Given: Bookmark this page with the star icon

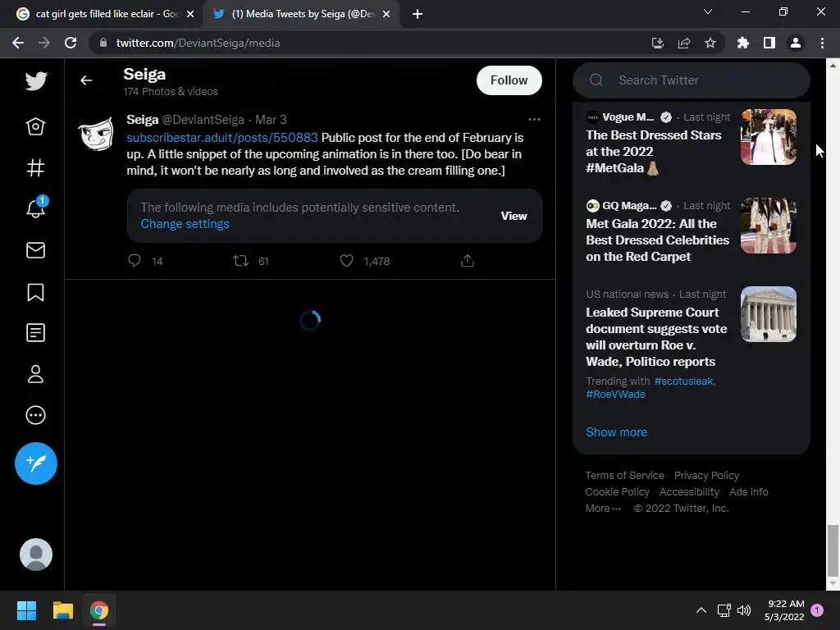Looking at the screenshot, I should pyautogui.click(x=710, y=43).
